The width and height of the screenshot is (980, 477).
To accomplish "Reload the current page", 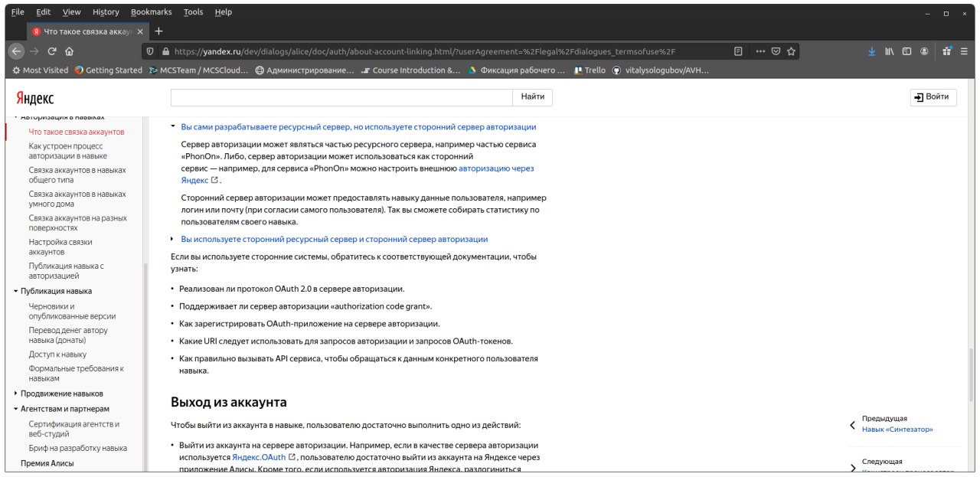I will point(52,51).
